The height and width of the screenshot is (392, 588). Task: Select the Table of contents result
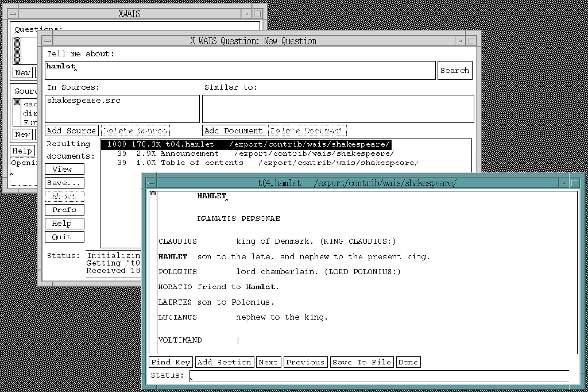[x=201, y=163]
